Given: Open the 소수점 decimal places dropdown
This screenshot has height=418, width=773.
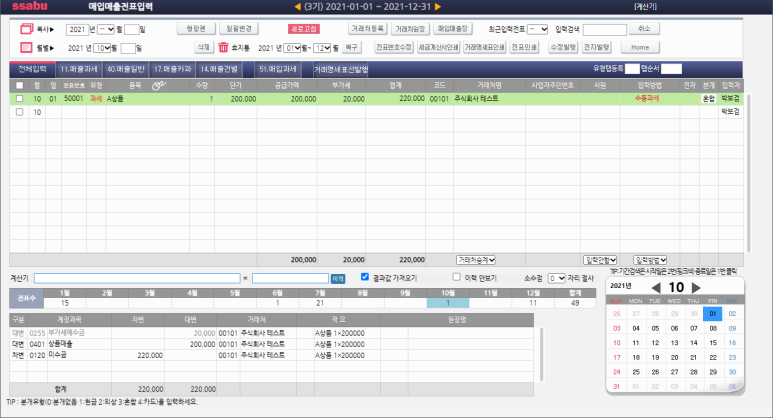Looking at the screenshot, I should (557, 278).
